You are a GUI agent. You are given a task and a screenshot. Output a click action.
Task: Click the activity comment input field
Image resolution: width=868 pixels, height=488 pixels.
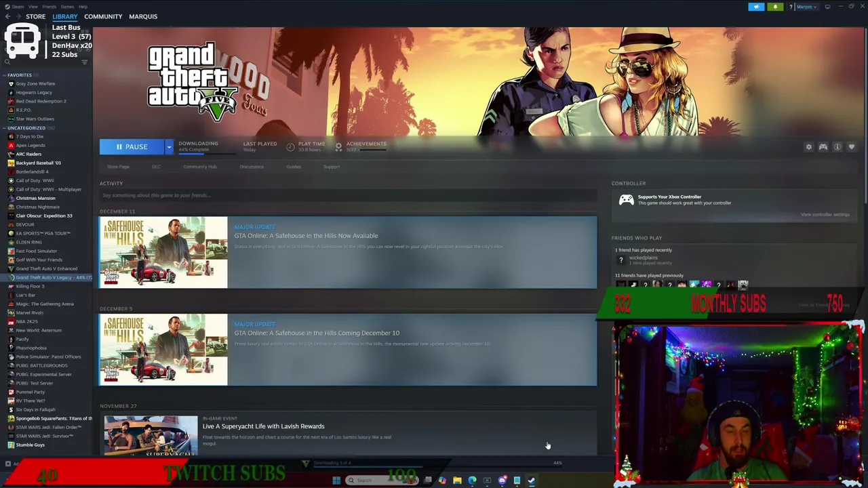[x=348, y=195]
